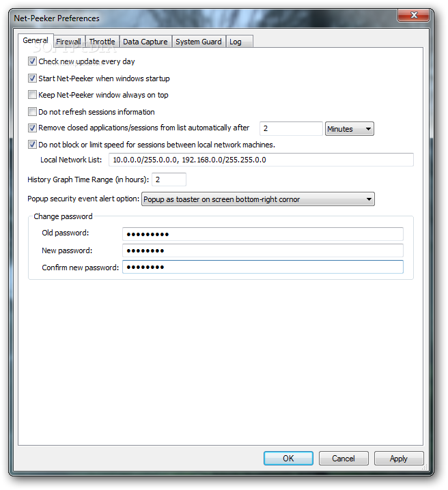
Task: Enable Keep Net-Peeker window always on top
Action: (x=32, y=95)
